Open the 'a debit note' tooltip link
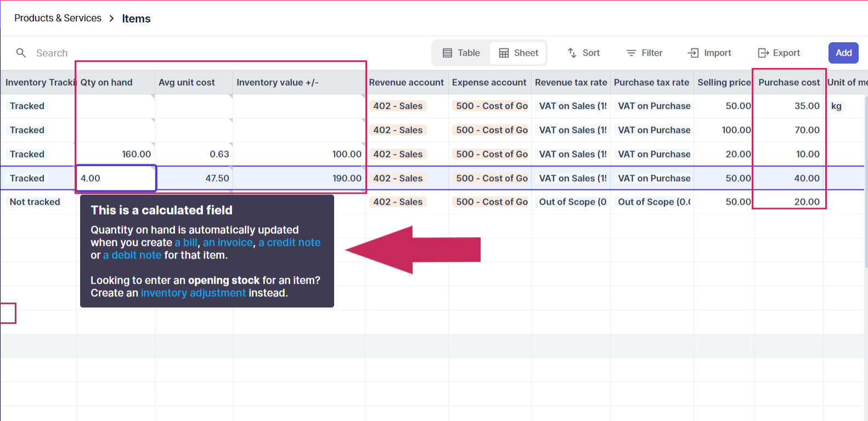868x421 pixels. click(x=132, y=255)
